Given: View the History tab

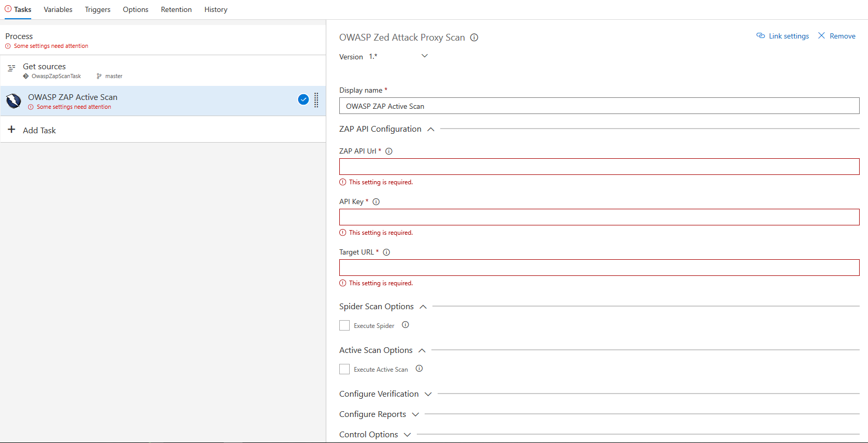Looking at the screenshot, I should [216, 9].
